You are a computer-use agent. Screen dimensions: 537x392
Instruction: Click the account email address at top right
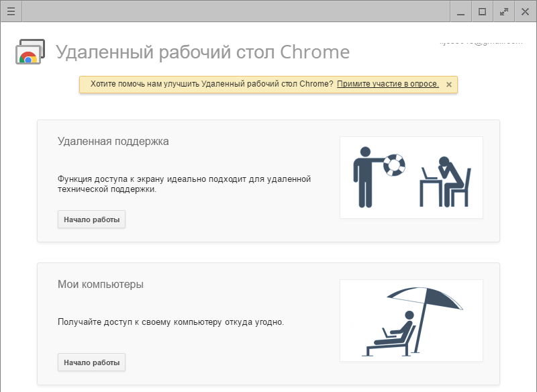click(x=480, y=42)
